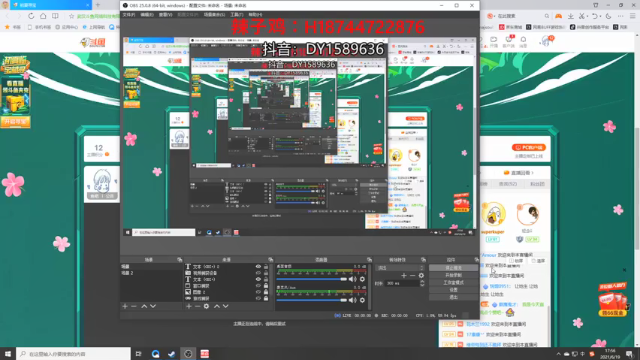Toggle visibility of image 2 source
Screen dimensions: 640x360
tap(258, 292)
